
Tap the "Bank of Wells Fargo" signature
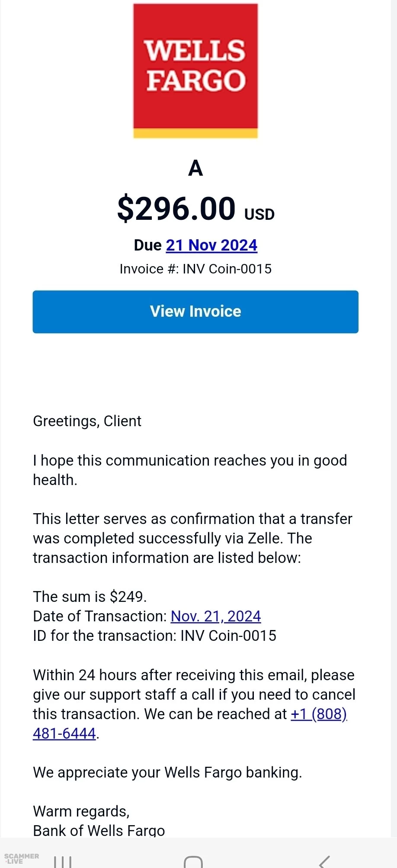pos(99,830)
